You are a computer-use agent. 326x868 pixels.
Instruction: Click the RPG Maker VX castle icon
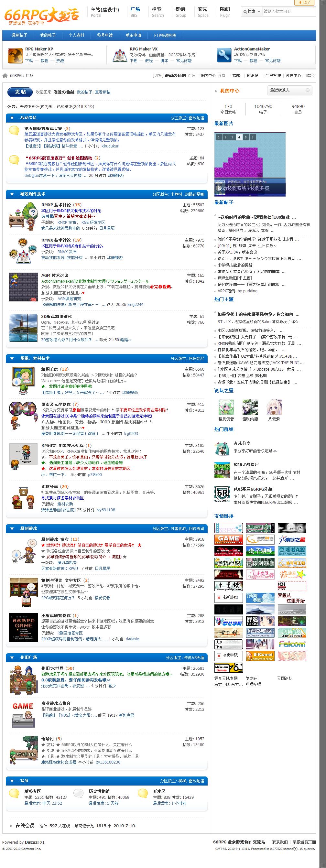(119, 55)
